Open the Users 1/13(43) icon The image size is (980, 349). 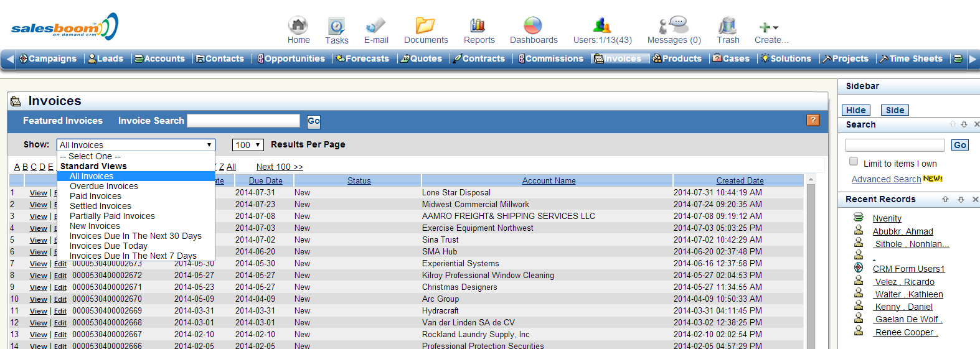coord(602,26)
